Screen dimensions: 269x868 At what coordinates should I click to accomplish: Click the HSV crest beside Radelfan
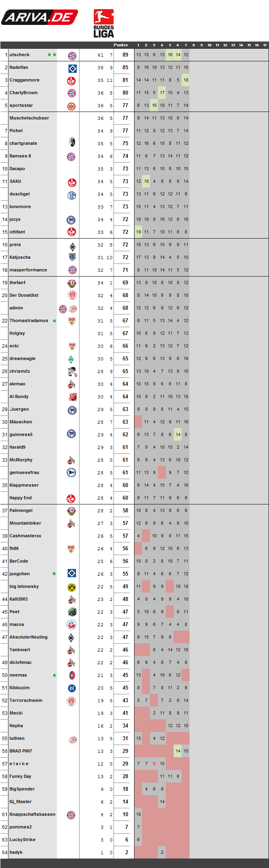click(72, 68)
